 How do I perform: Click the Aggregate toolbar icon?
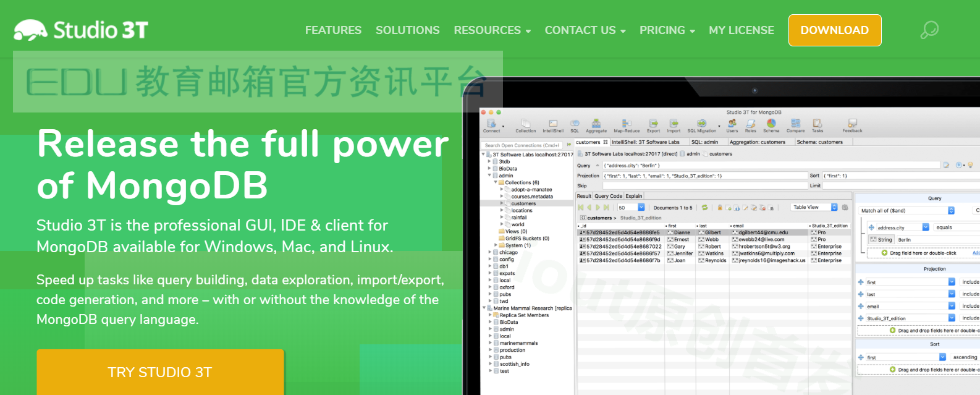point(596,125)
